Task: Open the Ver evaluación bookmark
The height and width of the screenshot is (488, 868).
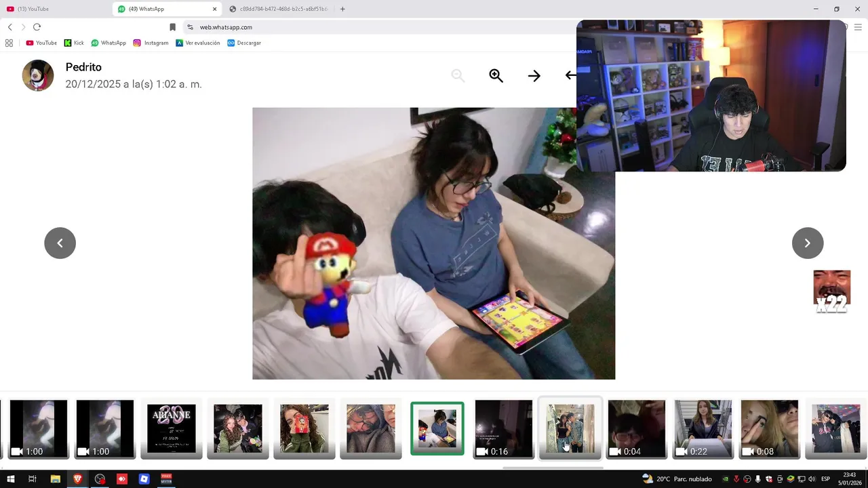Action: (198, 43)
